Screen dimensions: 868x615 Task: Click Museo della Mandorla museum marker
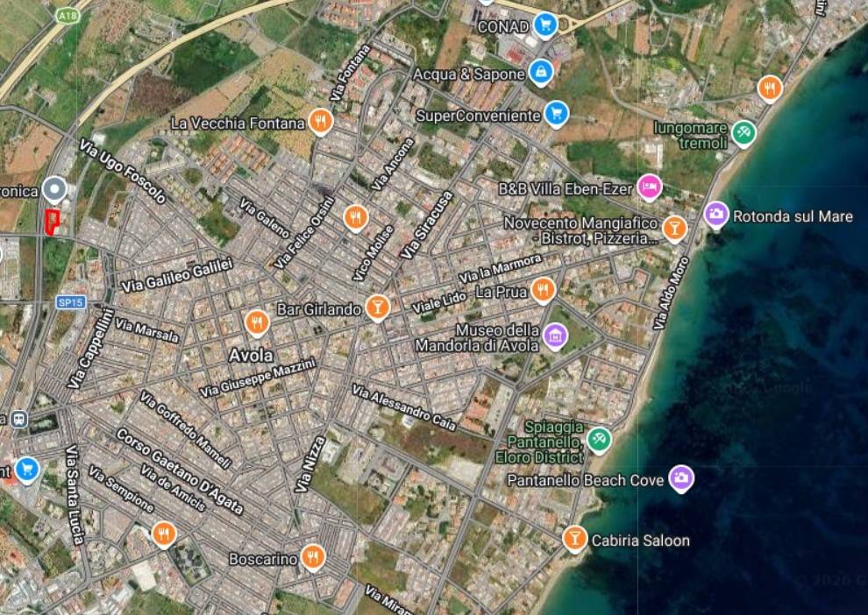[554, 336]
